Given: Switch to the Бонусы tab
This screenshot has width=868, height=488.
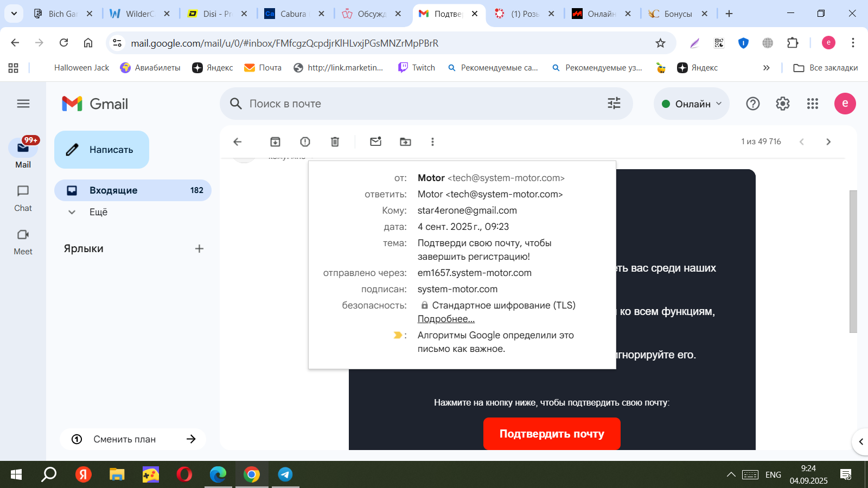Looking at the screenshot, I should coord(678,14).
